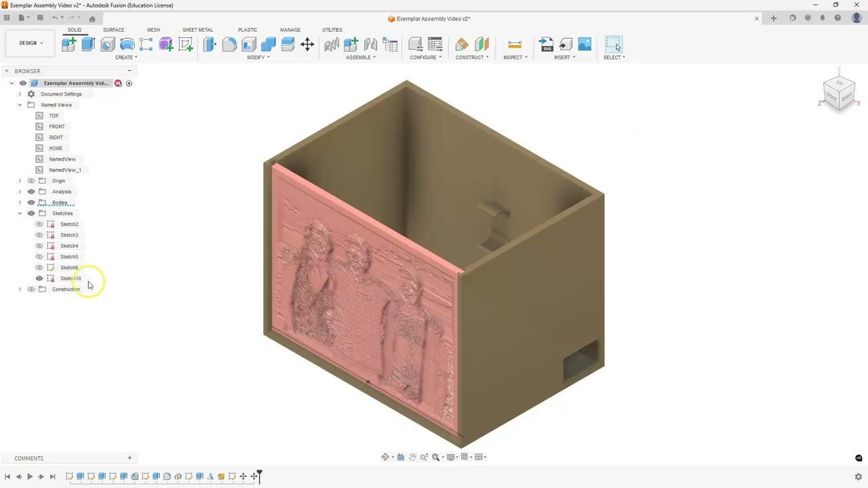Open the Change Parameters configure icon
Image resolution: width=868 pixels, height=488 pixels.
[416, 45]
